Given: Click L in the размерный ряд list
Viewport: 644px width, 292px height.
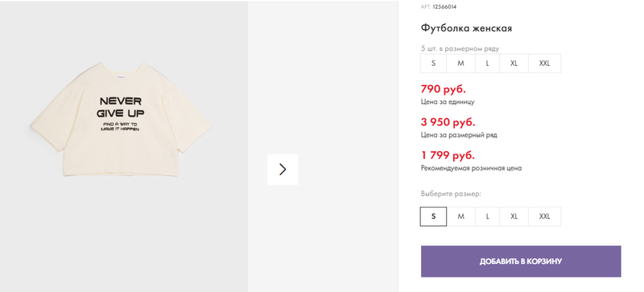Looking at the screenshot, I should 488,64.
